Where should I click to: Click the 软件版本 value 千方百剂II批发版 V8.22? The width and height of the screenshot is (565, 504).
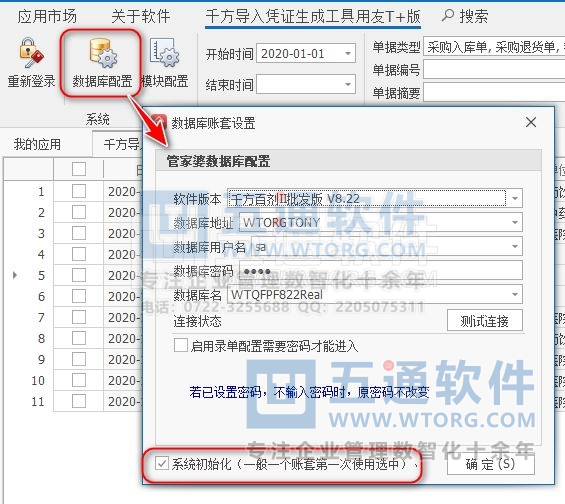295,199
